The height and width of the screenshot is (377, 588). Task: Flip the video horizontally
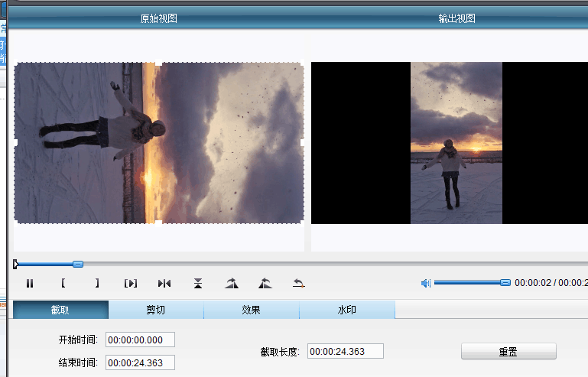[x=164, y=283]
